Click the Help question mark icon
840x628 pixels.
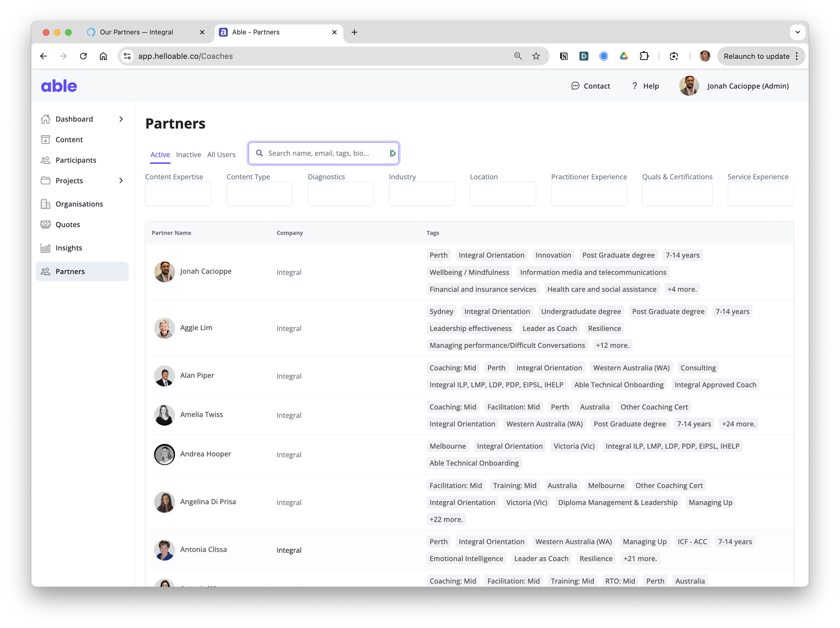tap(635, 86)
